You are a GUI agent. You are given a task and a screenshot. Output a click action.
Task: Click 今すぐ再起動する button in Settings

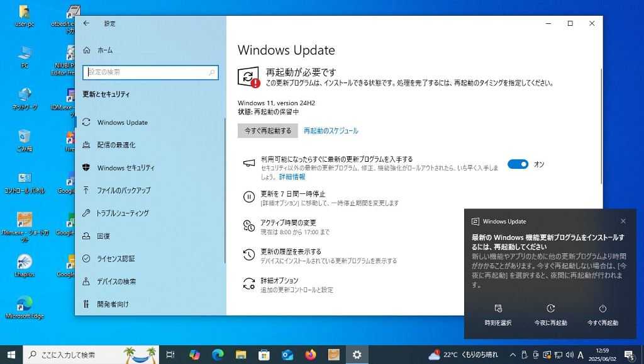tap(268, 131)
